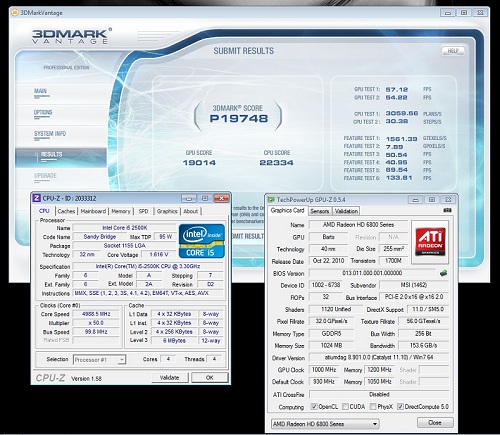Viewport: 500px width, 435px height.
Task: Click the GPU Clock value 1000 MHz
Action: point(324,370)
